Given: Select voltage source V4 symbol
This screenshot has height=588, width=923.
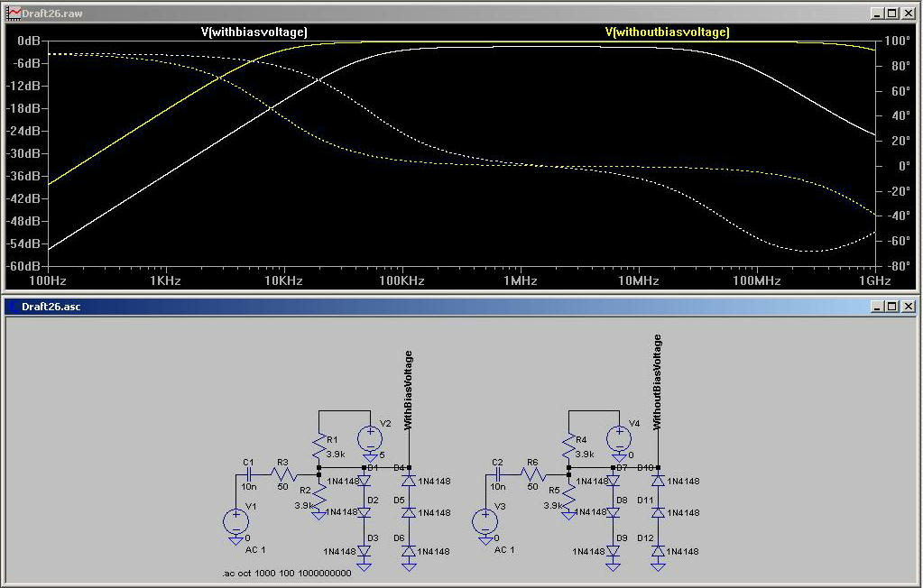Looking at the screenshot, I should tap(619, 439).
